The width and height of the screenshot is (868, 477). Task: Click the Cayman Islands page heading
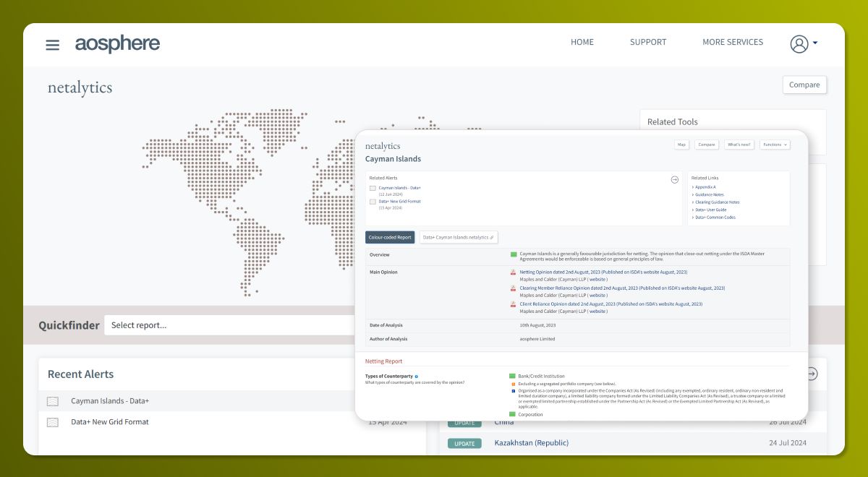393,159
